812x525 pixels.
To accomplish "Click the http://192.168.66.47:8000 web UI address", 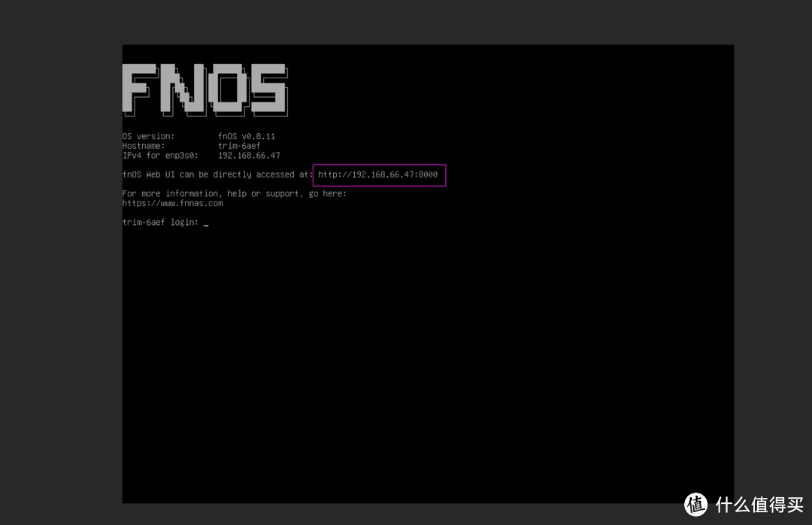I will click(378, 174).
